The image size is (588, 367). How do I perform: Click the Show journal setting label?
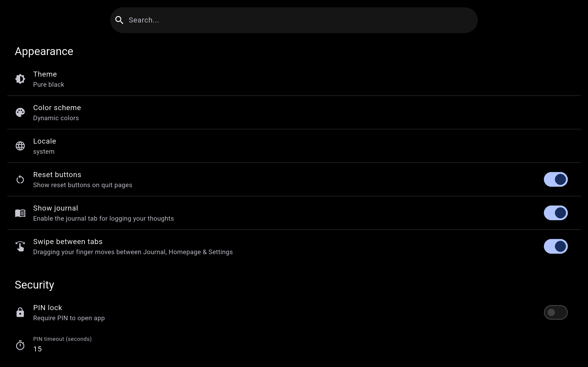click(x=56, y=208)
